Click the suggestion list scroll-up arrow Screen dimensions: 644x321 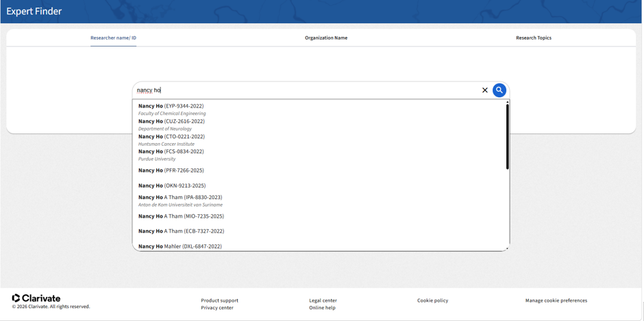tap(508, 102)
